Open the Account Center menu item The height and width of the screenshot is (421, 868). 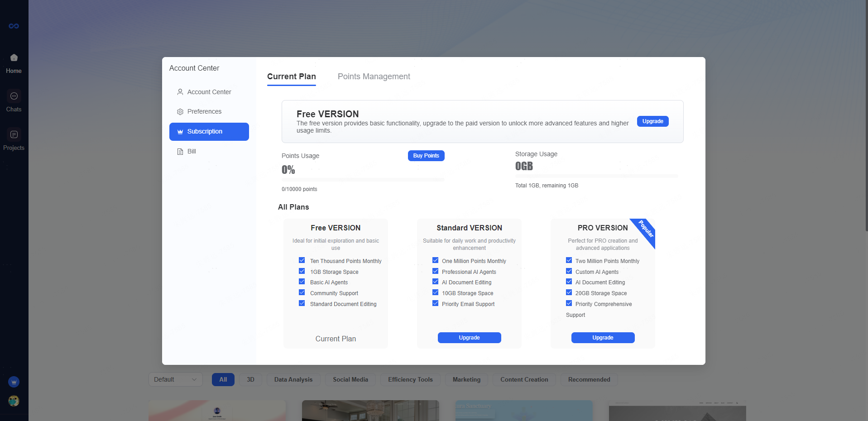coord(209,92)
